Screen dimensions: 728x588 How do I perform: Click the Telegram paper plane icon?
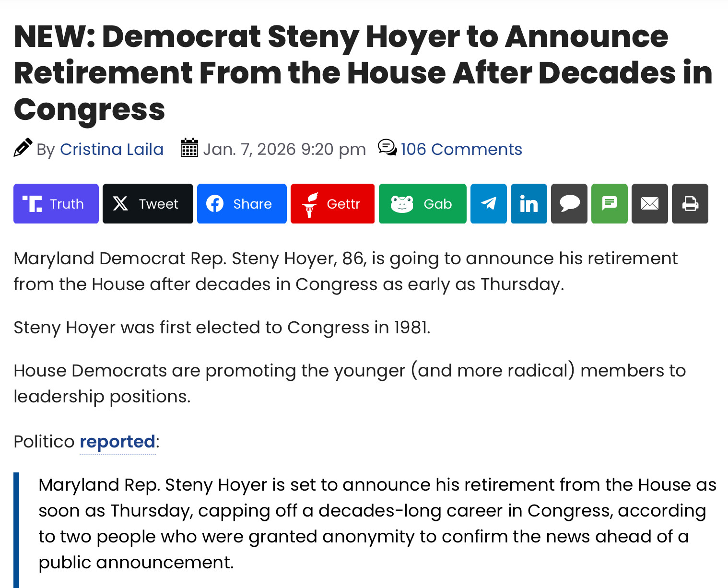point(488,204)
